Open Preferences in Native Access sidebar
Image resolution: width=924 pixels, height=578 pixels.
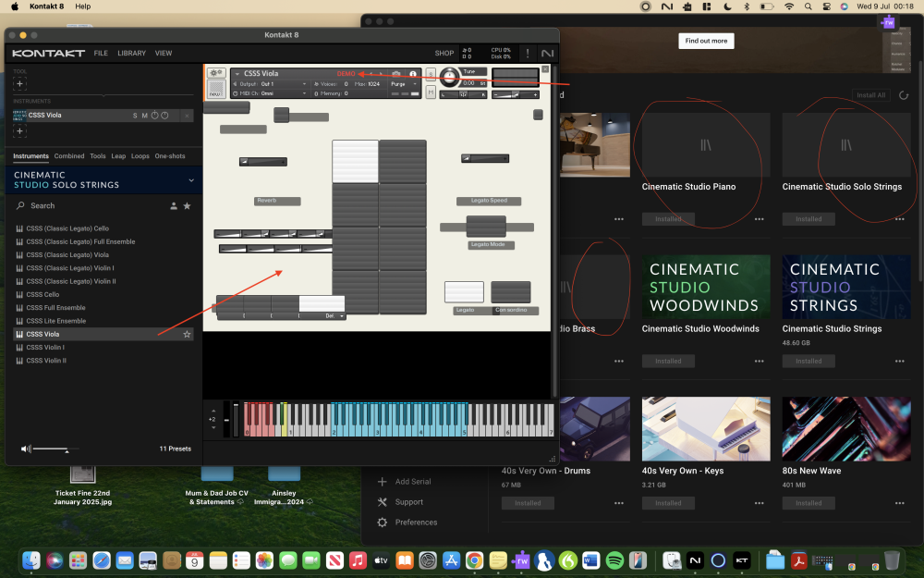407,522
